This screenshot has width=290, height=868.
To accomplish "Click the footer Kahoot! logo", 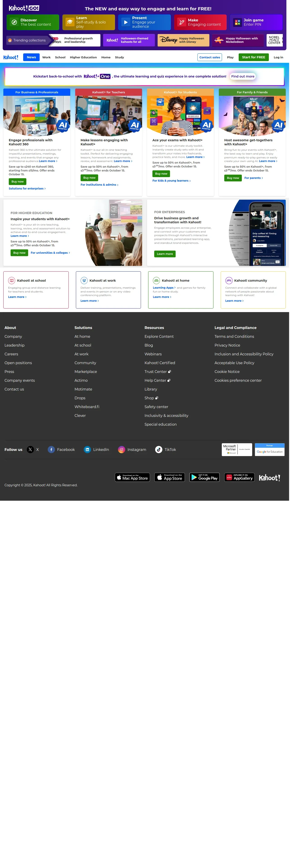I will 270,477.
